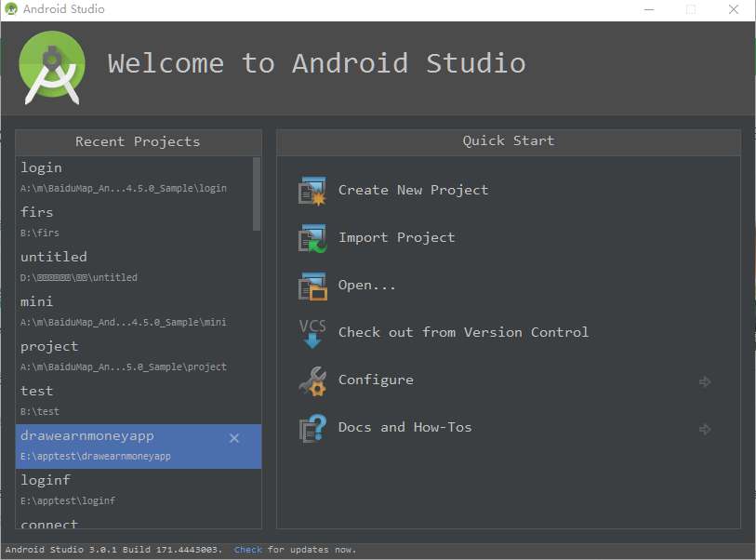
Task: Open the recent project loginf
Action: click(x=139, y=491)
